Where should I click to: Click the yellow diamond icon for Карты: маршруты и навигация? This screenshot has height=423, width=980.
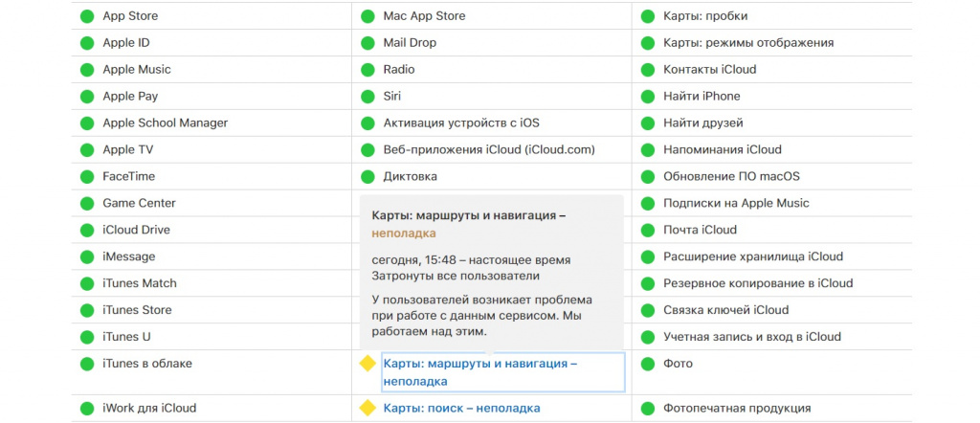367,364
